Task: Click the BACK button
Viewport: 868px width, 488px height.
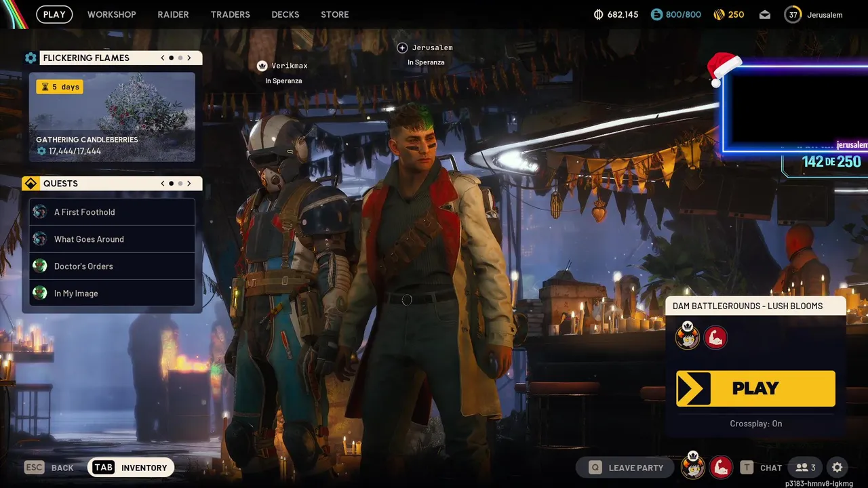Action: 49,468
